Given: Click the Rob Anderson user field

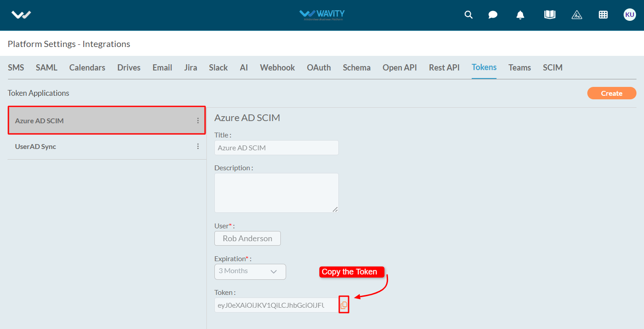Looking at the screenshot, I should tap(248, 238).
